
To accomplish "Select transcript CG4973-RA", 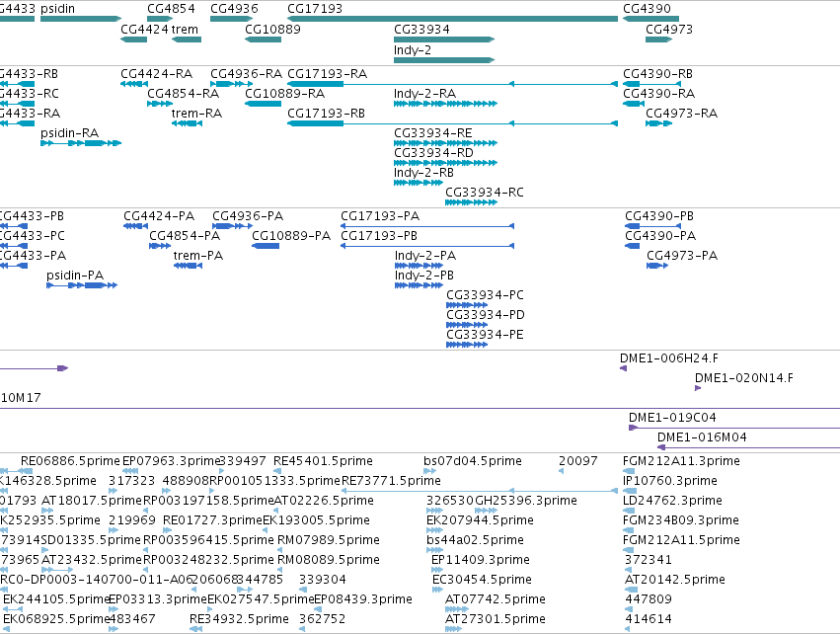I will pos(681,114).
